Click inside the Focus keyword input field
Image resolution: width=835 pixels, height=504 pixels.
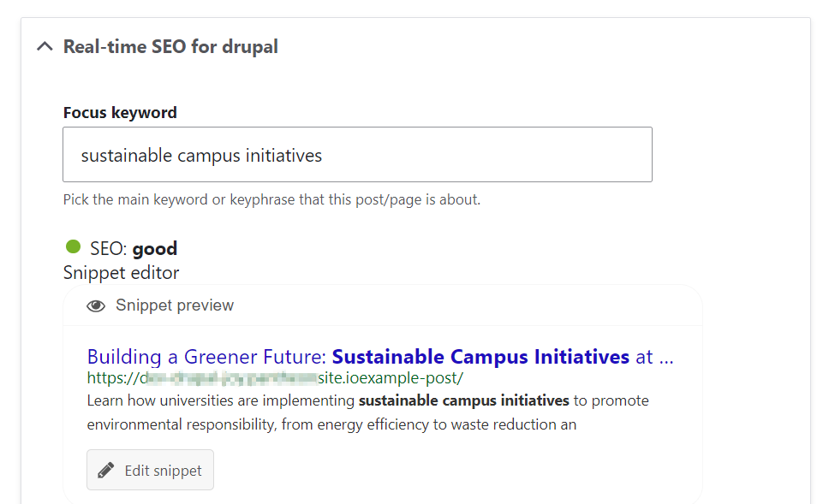(357, 155)
